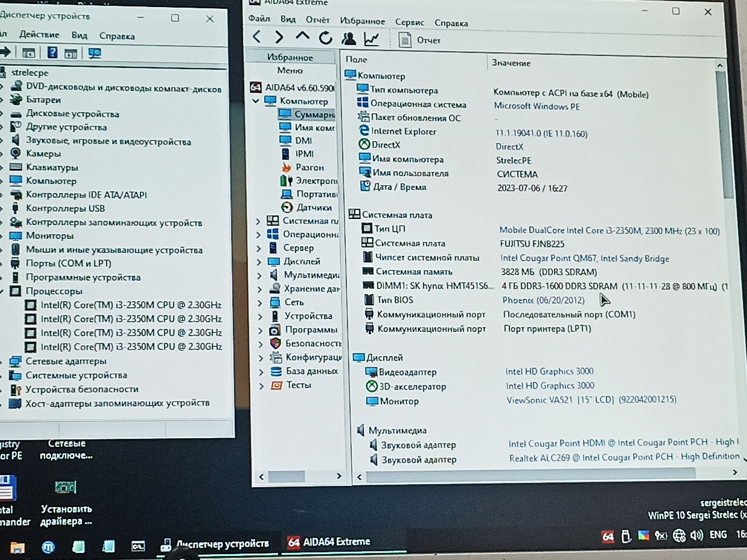Open the AIDA64 graph chart icon
The width and height of the screenshot is (747, 560).
(371, 39)
